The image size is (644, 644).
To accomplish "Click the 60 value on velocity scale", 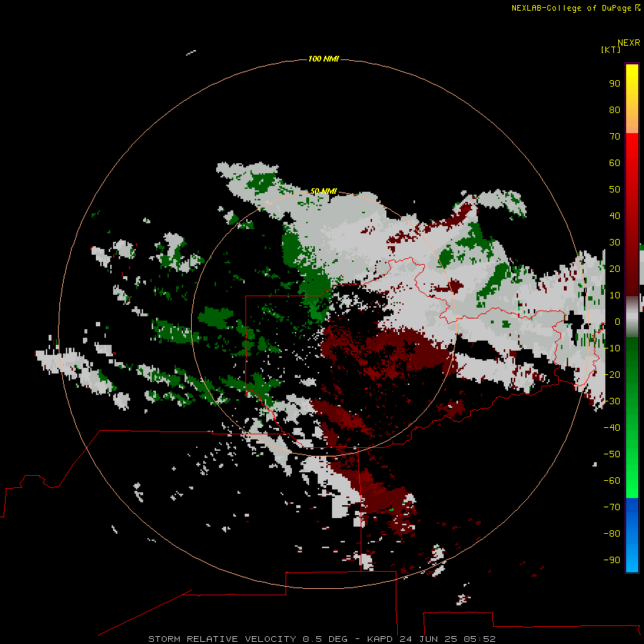I will [615, 162].
